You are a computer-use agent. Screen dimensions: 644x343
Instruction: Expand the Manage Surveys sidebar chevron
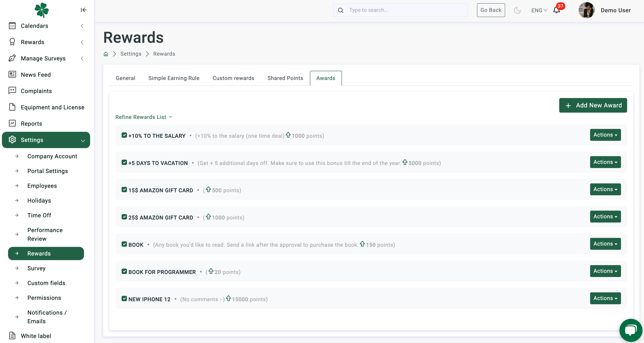[x=82, y=58]
